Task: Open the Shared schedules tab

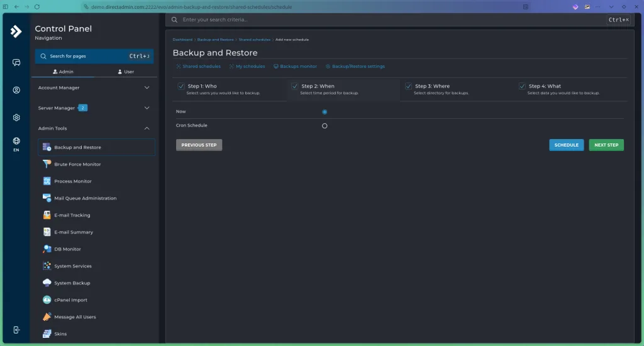Action: pyautogui.click(x=198, y=66)
